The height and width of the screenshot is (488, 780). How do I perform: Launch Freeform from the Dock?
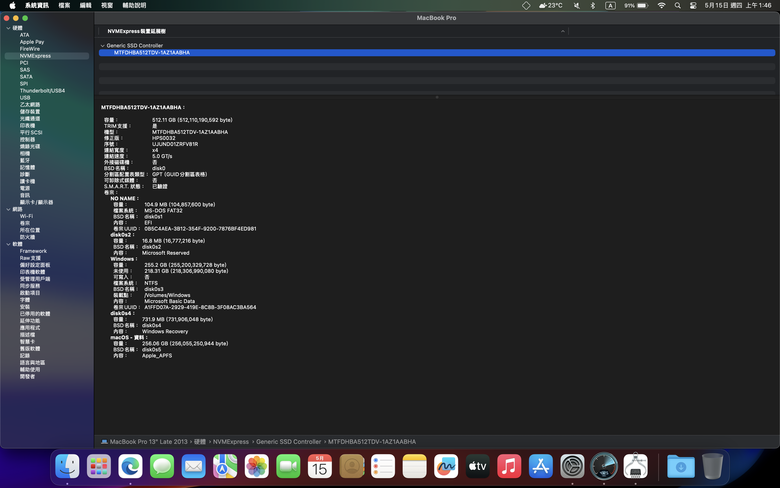click(446, 466)
